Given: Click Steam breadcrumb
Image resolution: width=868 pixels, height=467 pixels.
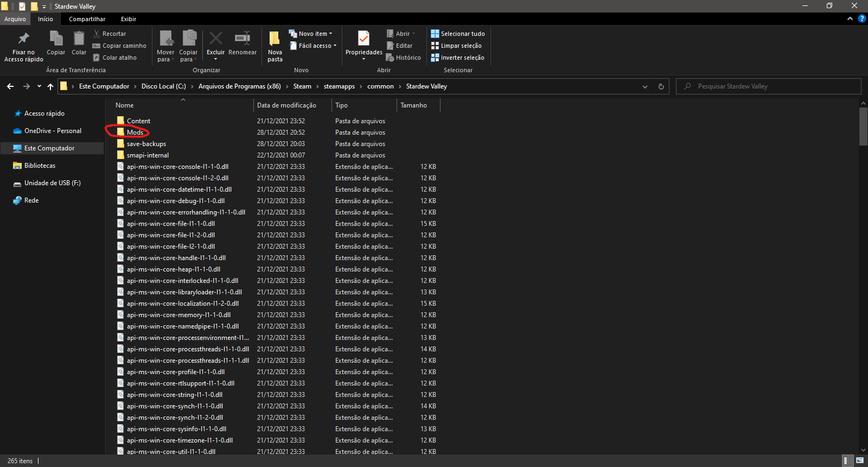Looking at the screenshot, I should coord(302,86).
